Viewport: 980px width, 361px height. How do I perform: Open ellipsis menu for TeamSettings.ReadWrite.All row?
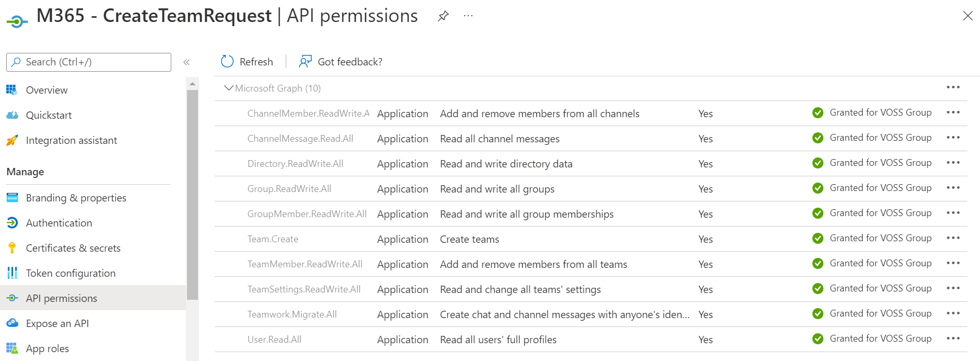(x=953, y=288)
